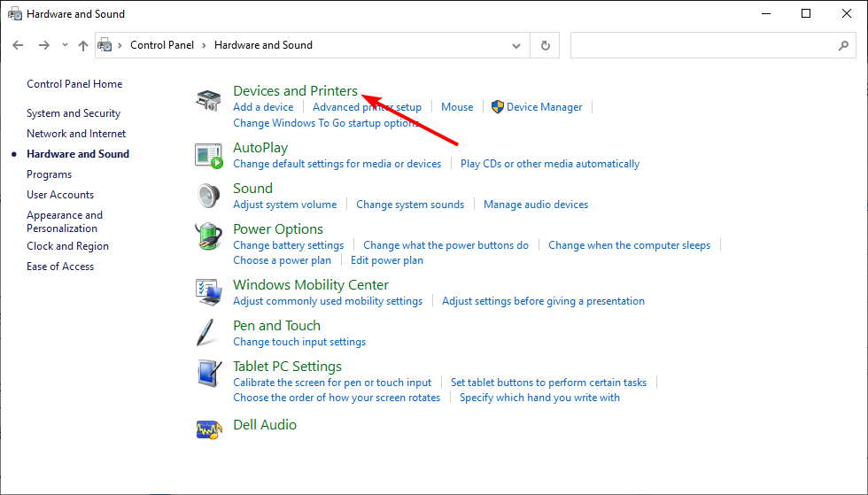This screenshot has width=868, height=495.
Task: Open the Tablet PC Settings icon
Action: (x=209, y=373)
